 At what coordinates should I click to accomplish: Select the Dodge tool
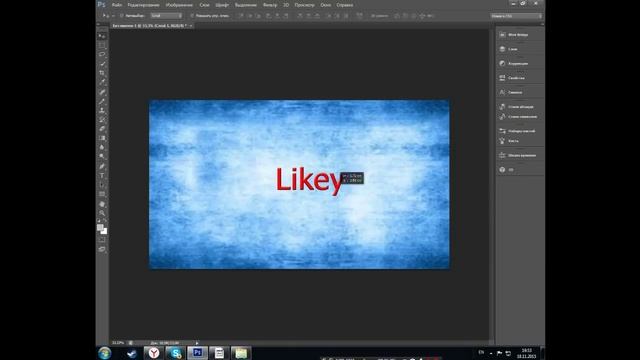coord(102,156)
